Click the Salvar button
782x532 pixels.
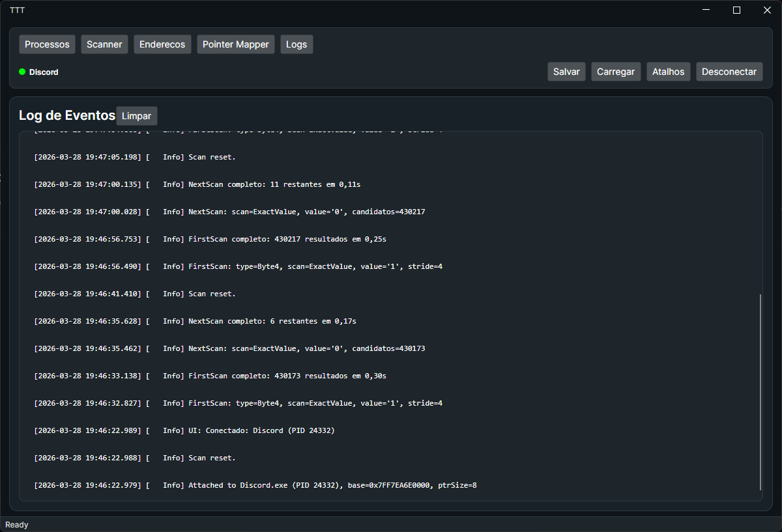[566, 72]
